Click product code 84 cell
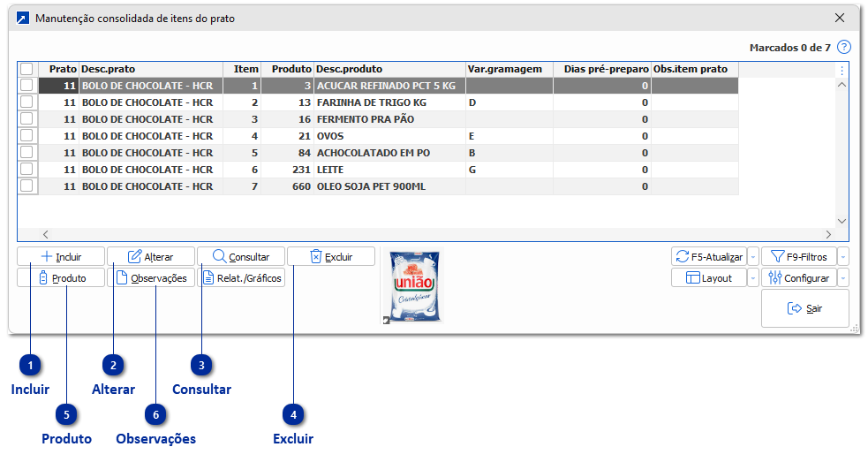The height and width of the screenshot is (462, 868). tap(287, 152)
